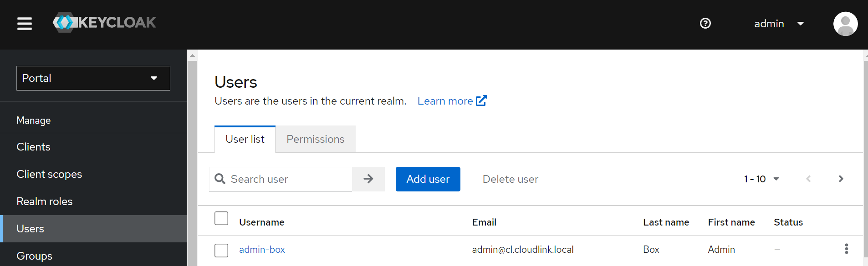Click the Username column header
Image resolution: width=868 pixels, height=266 pixels.
(x=262, y=222)
